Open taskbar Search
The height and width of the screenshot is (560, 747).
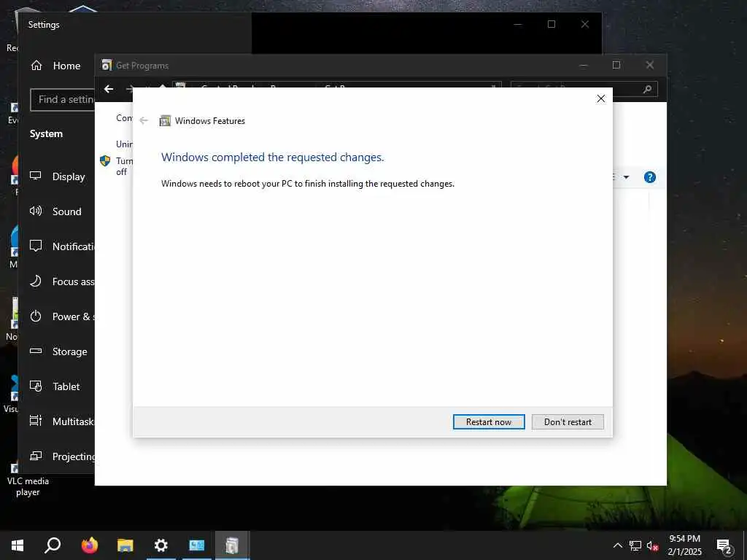click(53, 545)
